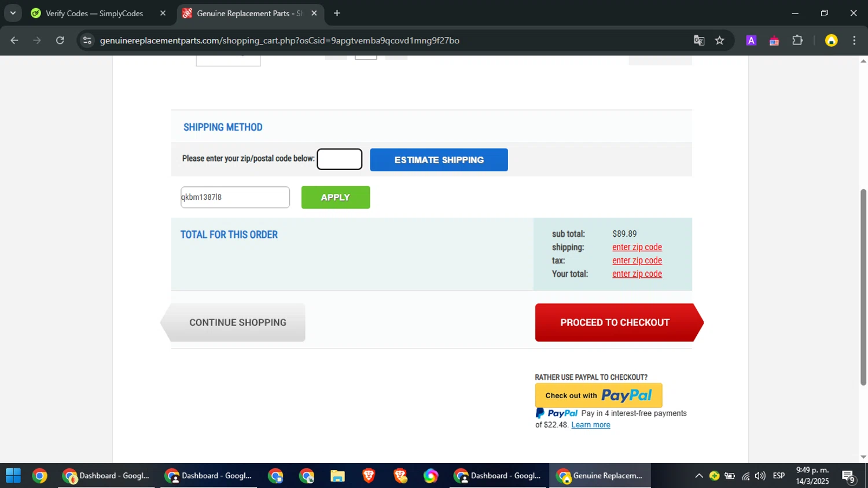This screenshot has height=488, width=868.
Task: Click the green Apply button
Action: pos(336,197)
